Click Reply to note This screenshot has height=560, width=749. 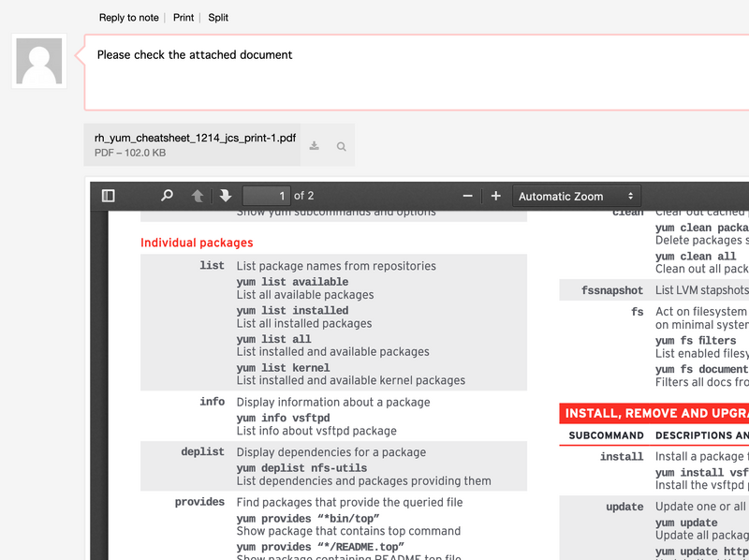[x=129, y=18]
